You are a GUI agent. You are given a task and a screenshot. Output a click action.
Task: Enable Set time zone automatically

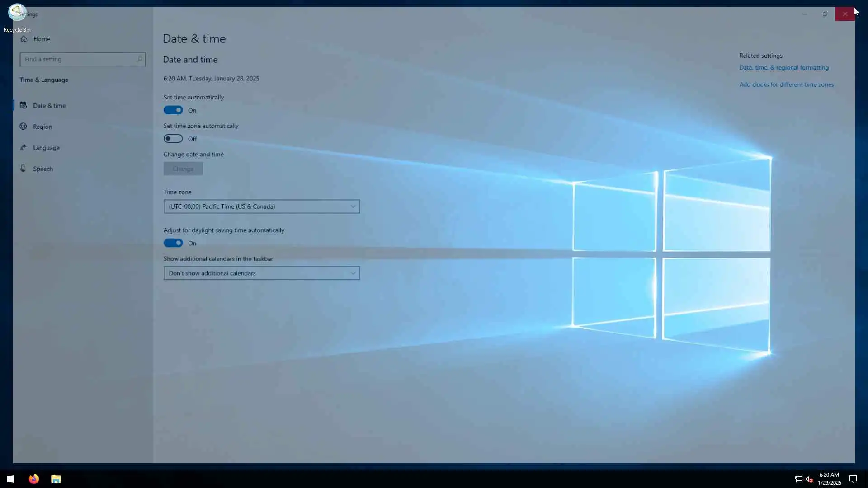coord(173,139)
